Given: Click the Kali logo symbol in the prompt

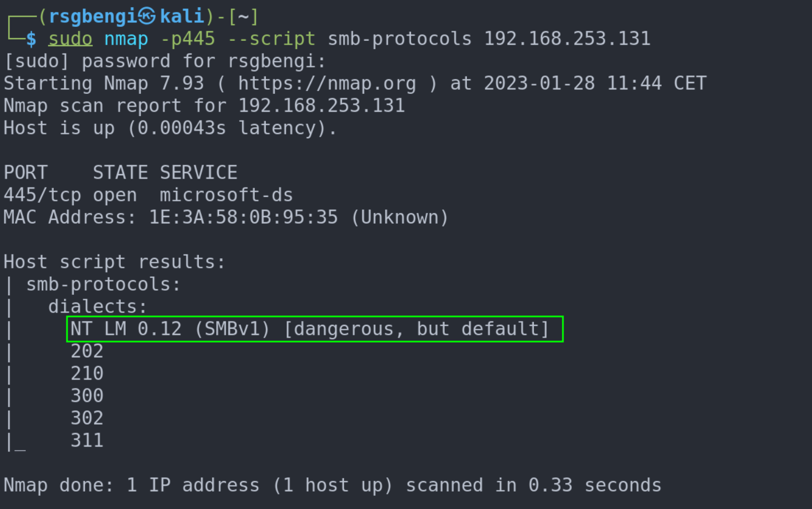Looking at the screenshot, I should point(147,16).
